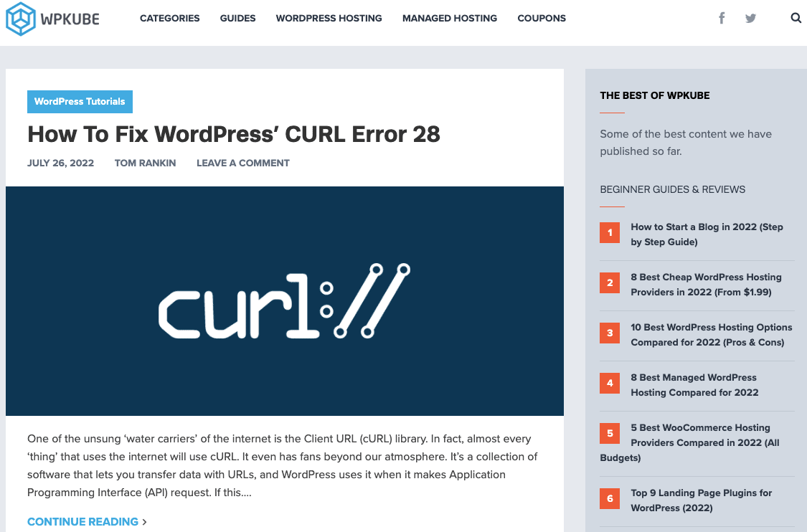This screenshot has height=532, width=807.
Task: Click Leave a Comment link
Action: point(242,163)
